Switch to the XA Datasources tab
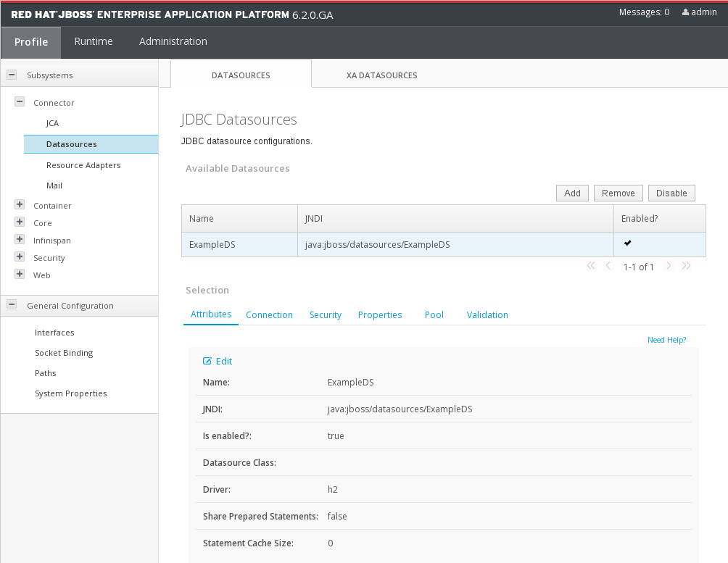This screenshot has height=563, width=728. coord(381,75)
